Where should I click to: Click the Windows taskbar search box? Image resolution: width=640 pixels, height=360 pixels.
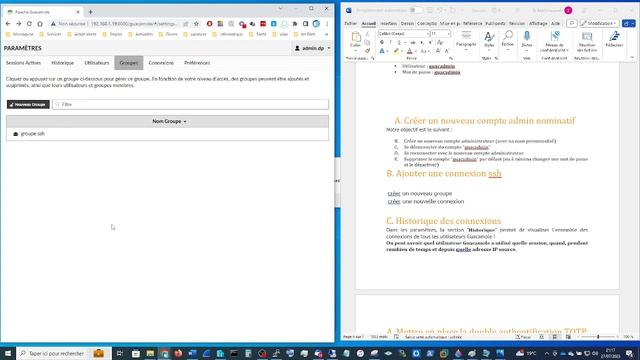(x=63, y=353)
